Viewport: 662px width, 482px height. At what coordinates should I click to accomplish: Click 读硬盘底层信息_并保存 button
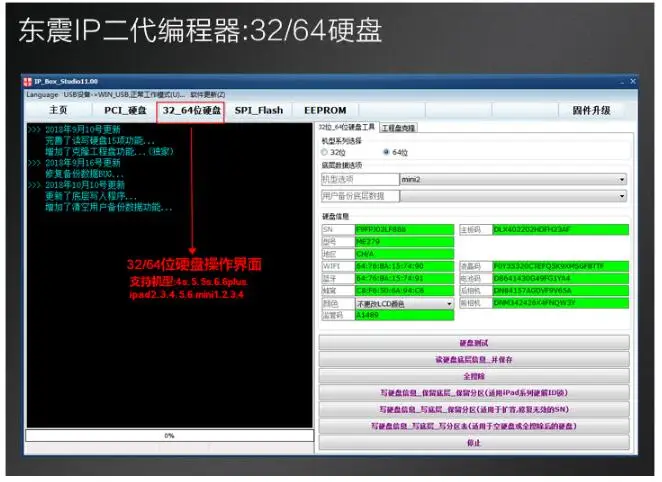point(474,360)
